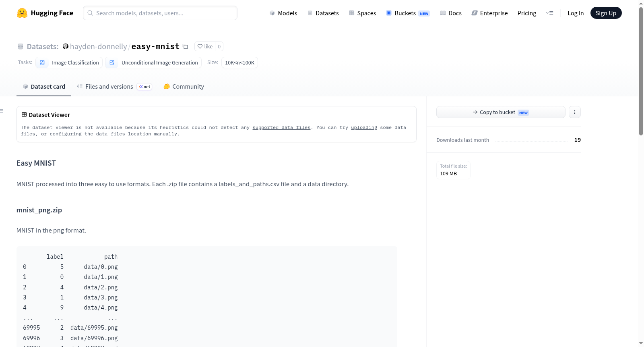Expand the more navigation options menu
The height and width of the screenshot is (347, 644).
coord(549,13)
